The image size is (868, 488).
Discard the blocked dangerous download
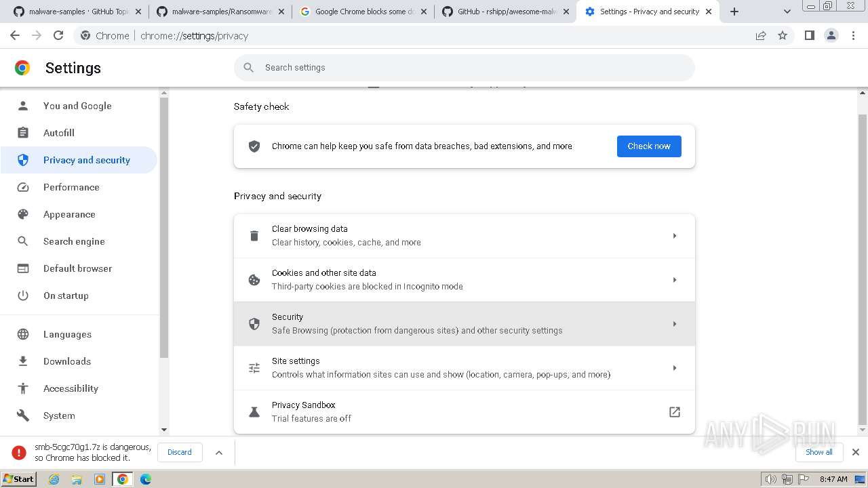click(x=180, y=452)
